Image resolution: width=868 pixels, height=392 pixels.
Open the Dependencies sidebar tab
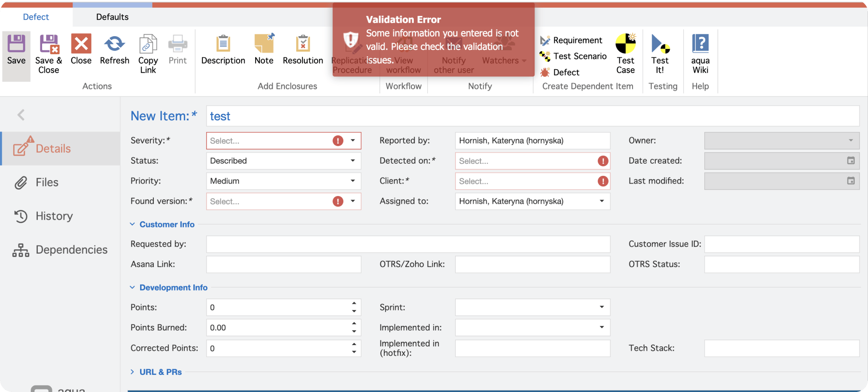point(61,250)
